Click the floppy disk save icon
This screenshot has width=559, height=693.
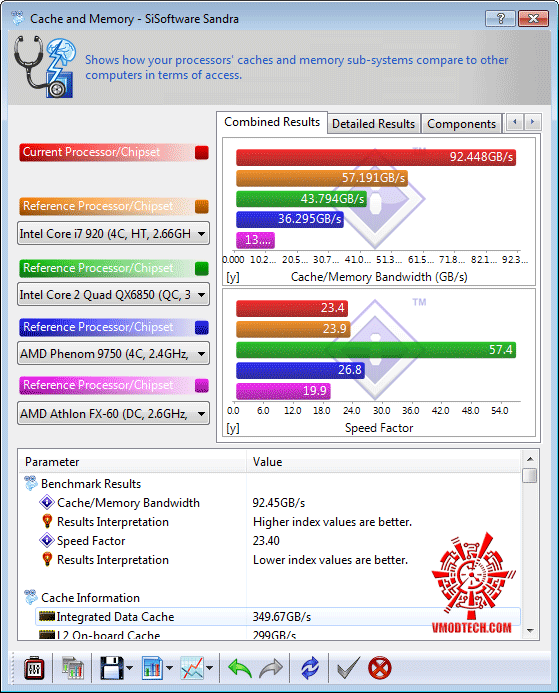tap(111, 668)
